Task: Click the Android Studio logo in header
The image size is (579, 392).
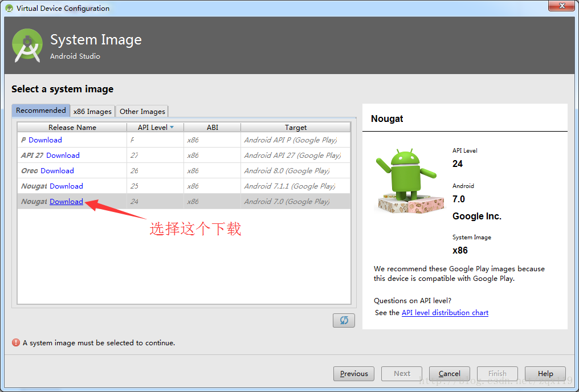Action: click(x=27, y=46)
